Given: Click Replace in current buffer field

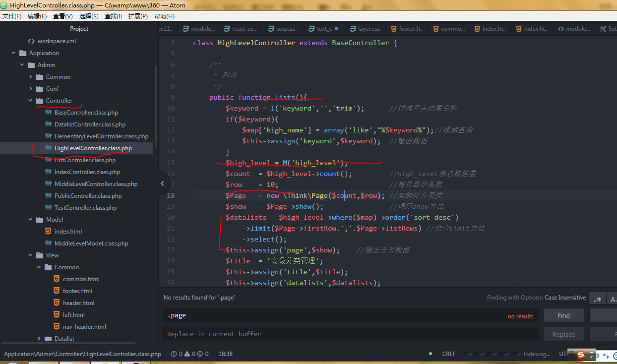Looking at the screenshot, I should click(x=351, y=334).
